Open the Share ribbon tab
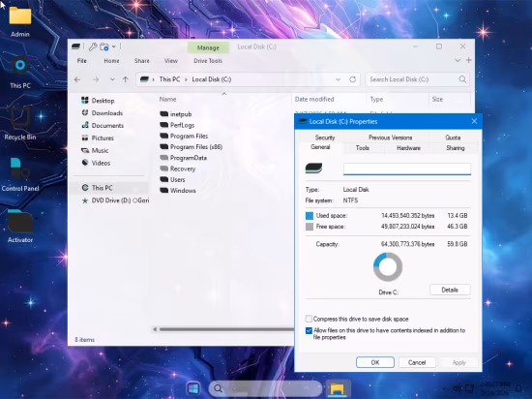This screenshot has height=399, width=532. 142,61
